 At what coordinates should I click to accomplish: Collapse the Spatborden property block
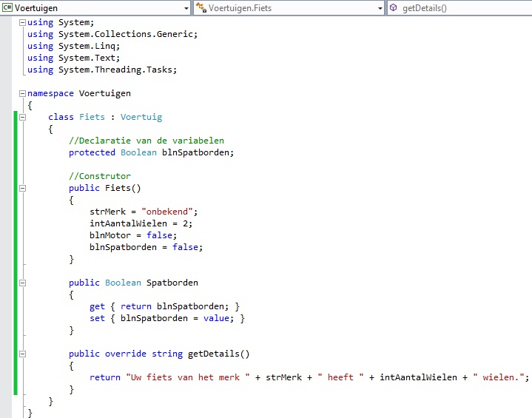click(x=22, y=283)
